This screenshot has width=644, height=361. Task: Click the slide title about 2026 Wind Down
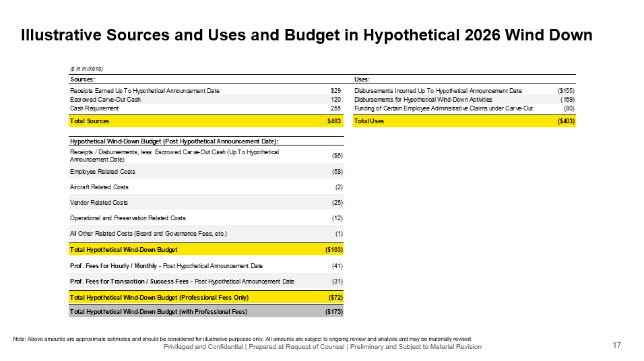(307, 35)
